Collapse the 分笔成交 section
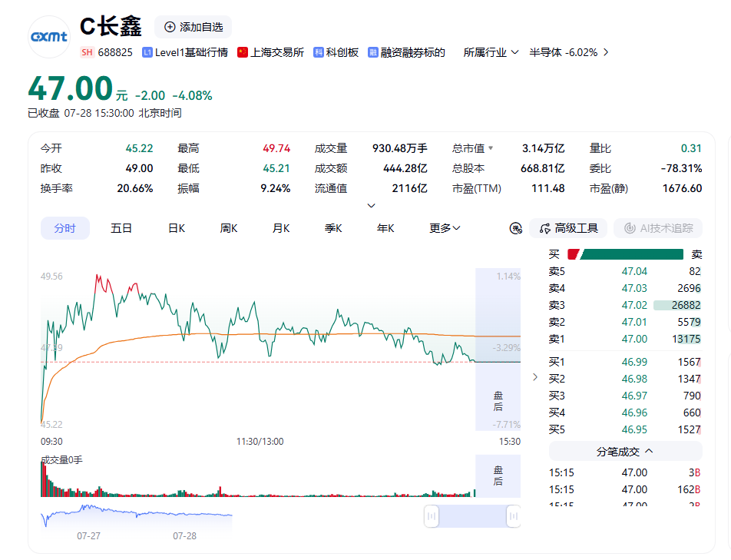This screenshot has width=731, height=560. (625, 452)
